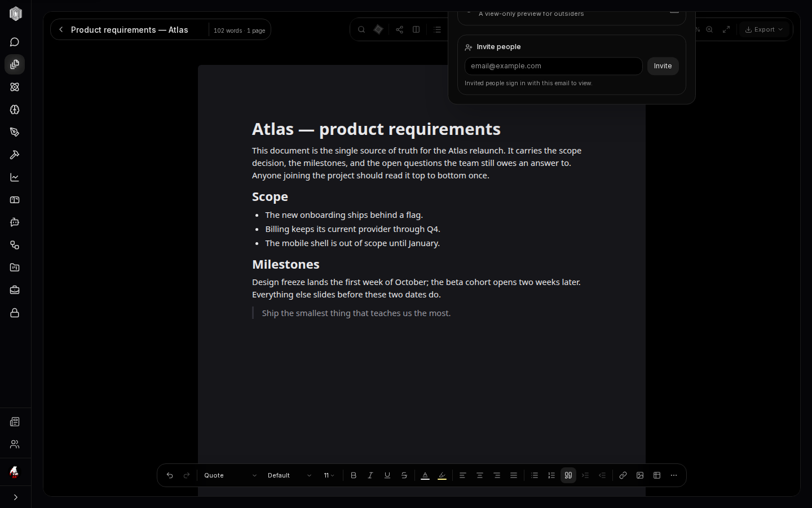Pick the text color swatch
This screenshot has height=508, width=812.
pyautogui.click(x=425, y=475)
